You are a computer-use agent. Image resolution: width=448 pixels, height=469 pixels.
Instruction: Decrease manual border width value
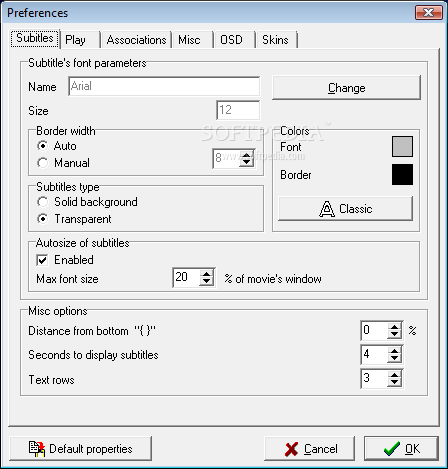(x=246, y=162)
